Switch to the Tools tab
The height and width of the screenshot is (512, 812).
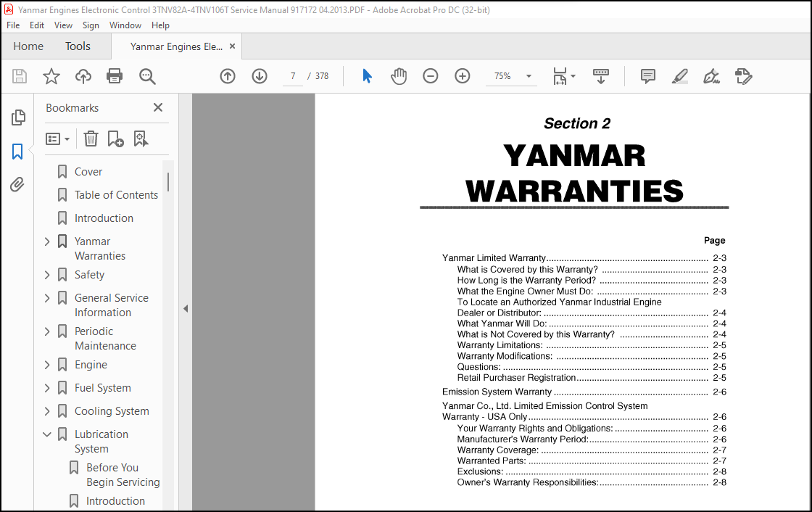click(78, 46)
